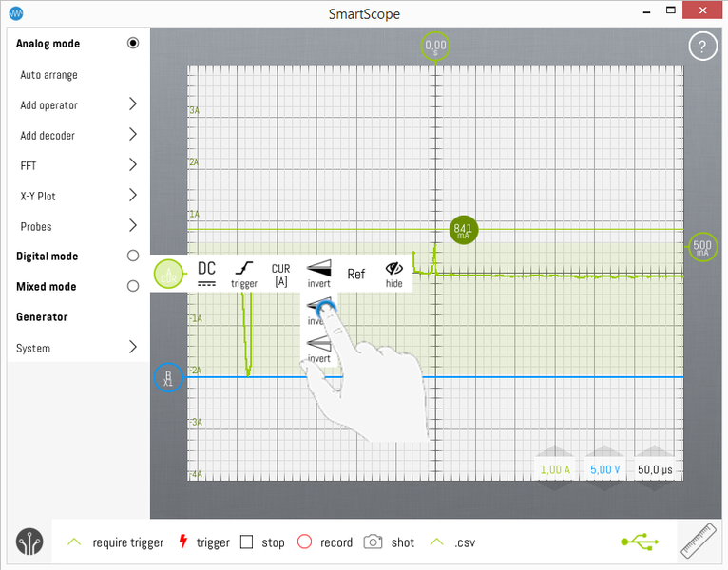
Task: Select Auto arrange in the side menu
Action: point(49,75)
